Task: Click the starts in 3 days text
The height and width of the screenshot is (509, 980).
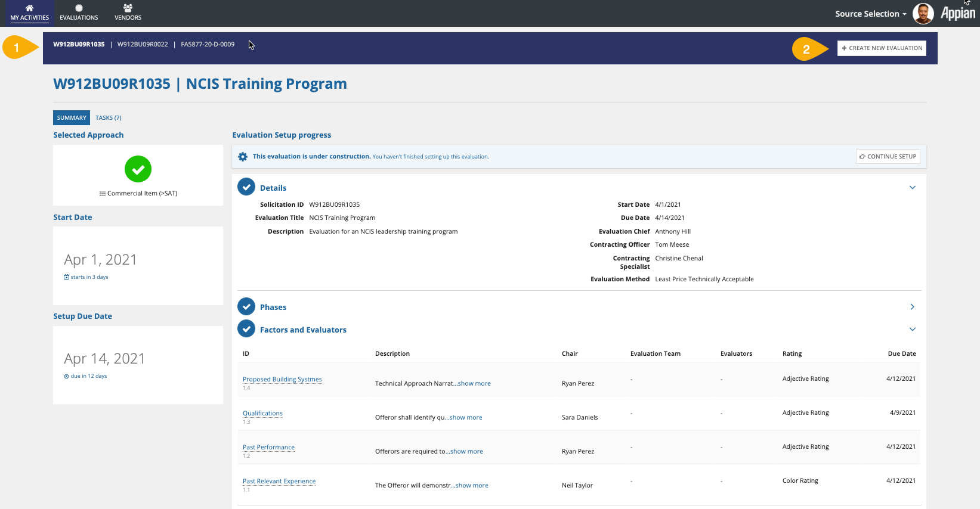Action: (89, 277)
